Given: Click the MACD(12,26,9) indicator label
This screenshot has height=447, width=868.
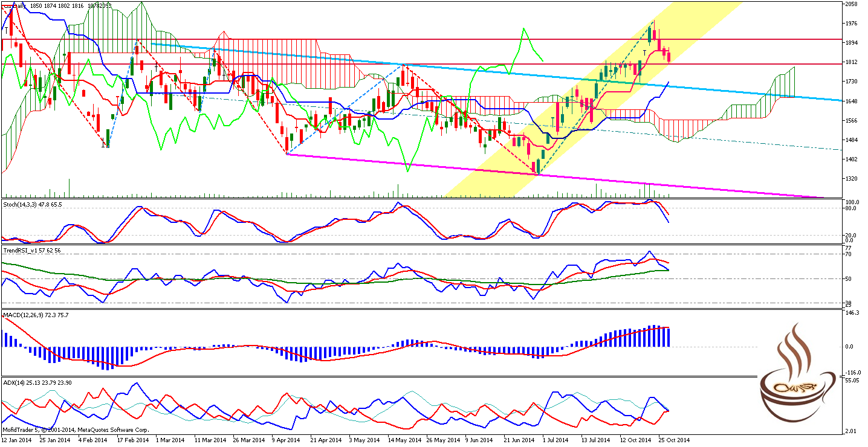Looking at the screenshot, I should [x=36, y=315].
